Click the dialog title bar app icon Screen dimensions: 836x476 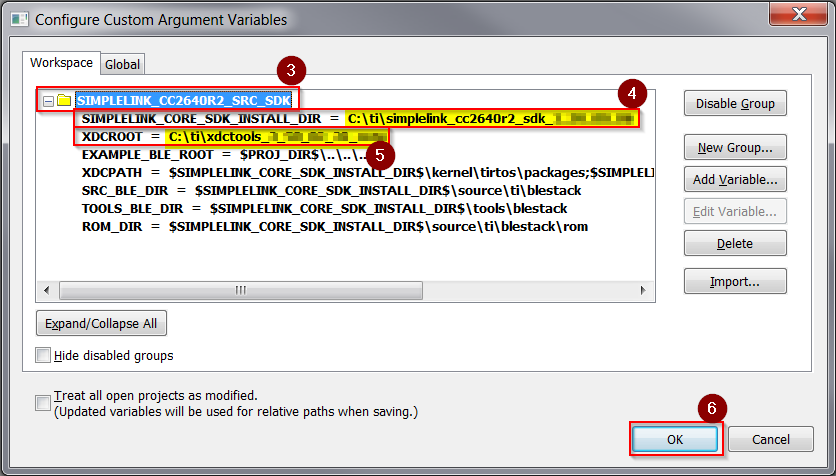point(20,20)
